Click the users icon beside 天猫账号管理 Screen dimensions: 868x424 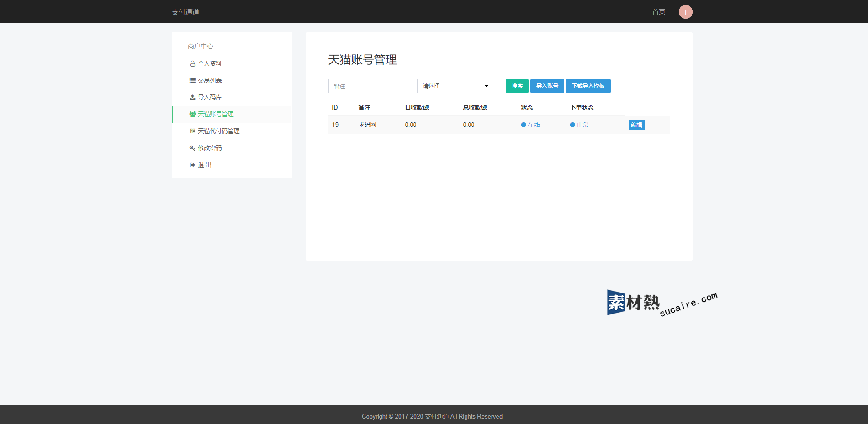coord(192,114)
